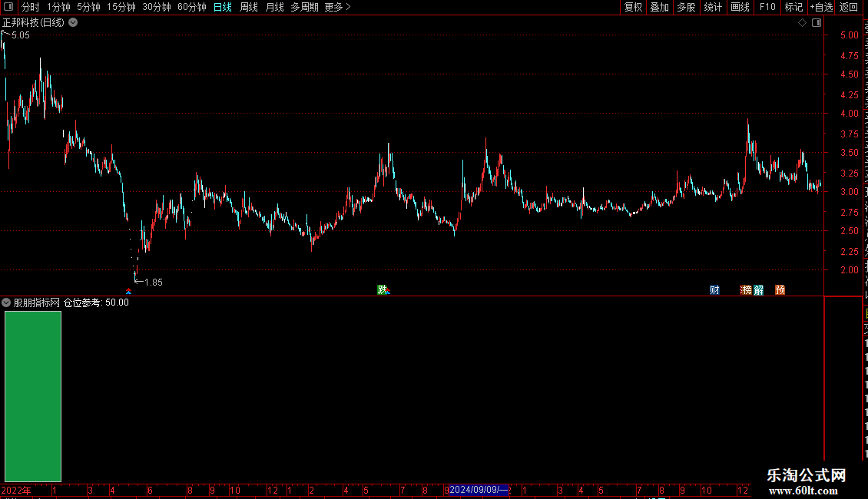This screenshot has width=868, height=499.
Task: Click the 3.00 price axis label
Action: [x=849, y=192]
